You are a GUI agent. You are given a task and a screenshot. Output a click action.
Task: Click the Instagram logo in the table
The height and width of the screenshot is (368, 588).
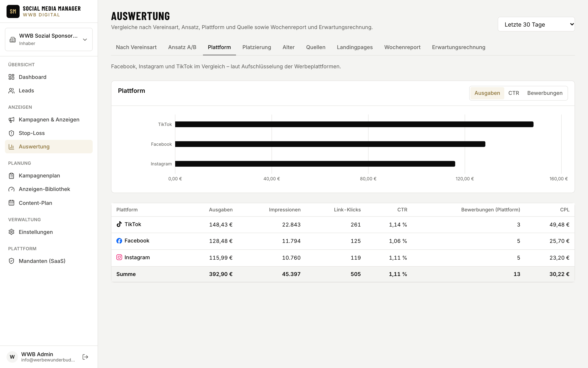(119, 257)
